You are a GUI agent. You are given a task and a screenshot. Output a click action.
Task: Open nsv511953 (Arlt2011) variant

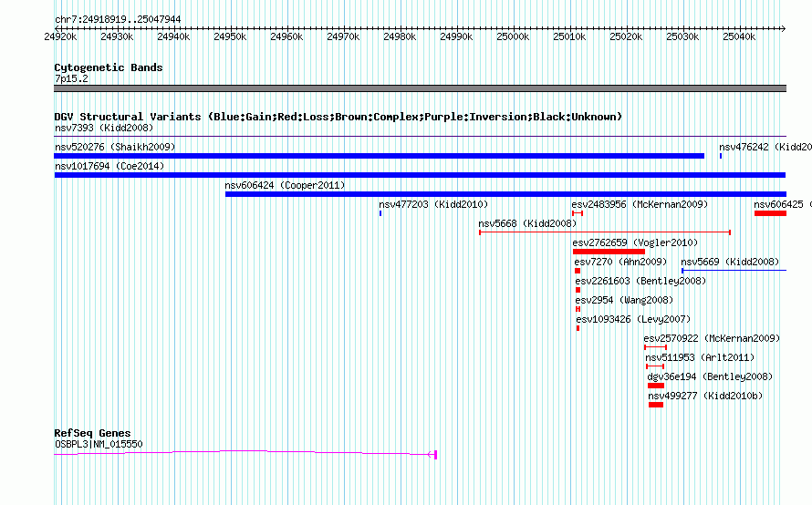point(700,357)
